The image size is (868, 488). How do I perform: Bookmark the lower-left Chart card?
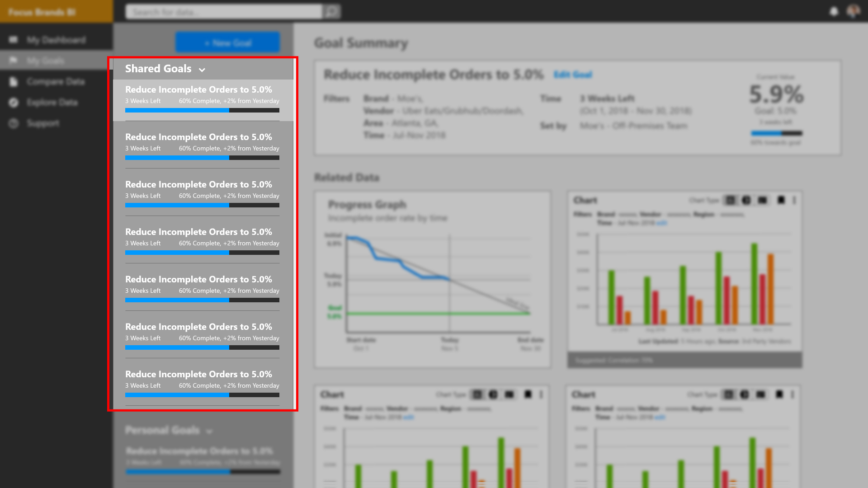(528, 394)
